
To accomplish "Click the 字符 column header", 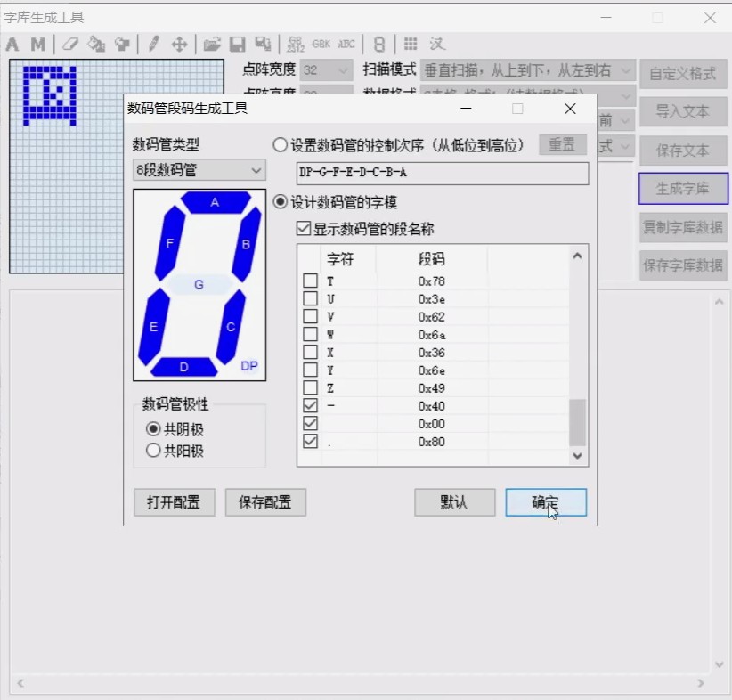I will 340,258.
